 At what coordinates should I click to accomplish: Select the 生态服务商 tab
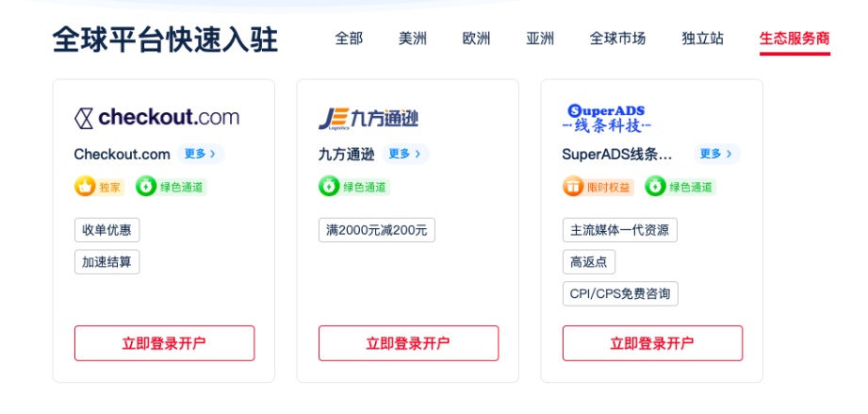point(794,39)
